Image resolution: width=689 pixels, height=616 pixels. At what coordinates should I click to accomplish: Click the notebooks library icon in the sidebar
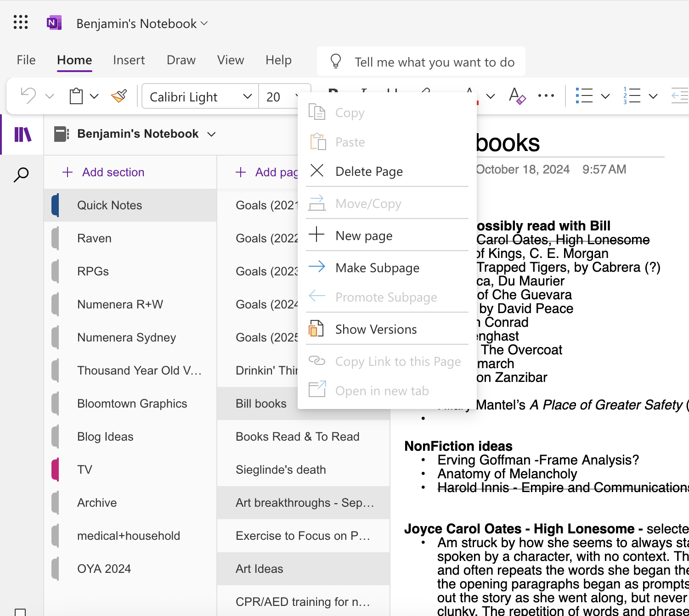[x=23, y=134]
